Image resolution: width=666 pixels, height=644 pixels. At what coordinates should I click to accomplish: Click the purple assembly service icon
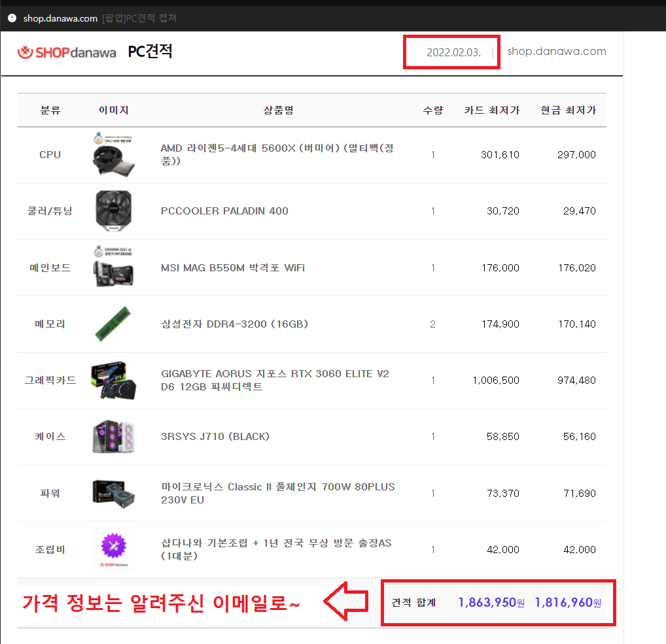113,546
